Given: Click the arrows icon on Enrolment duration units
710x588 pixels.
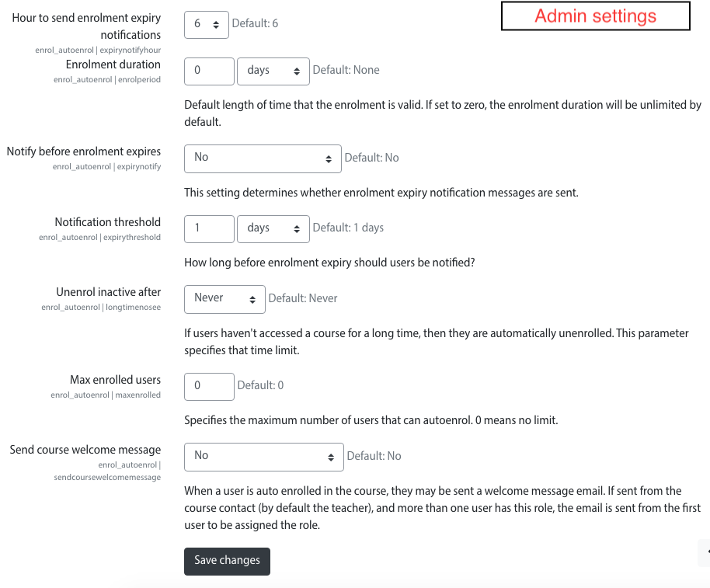Looking at the screenshot, I should pyautogui.click(x=297, y=71).
